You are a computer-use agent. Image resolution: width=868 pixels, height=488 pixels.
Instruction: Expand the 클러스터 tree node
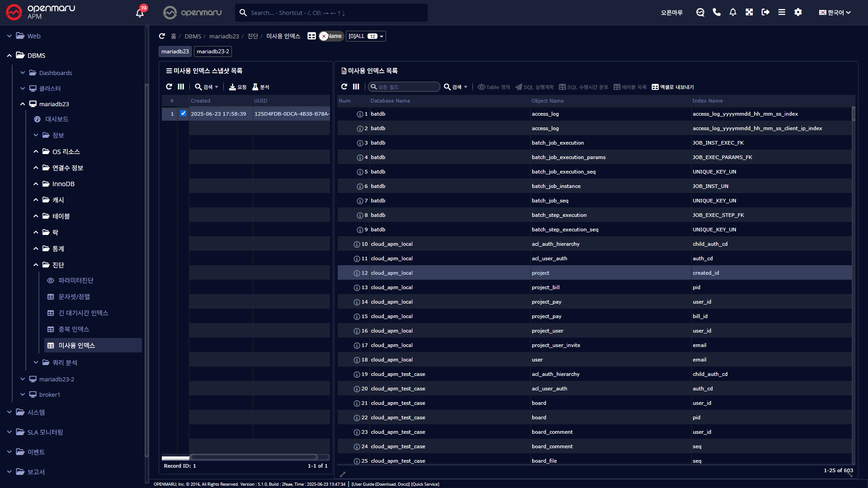click(x=23, y=89)
